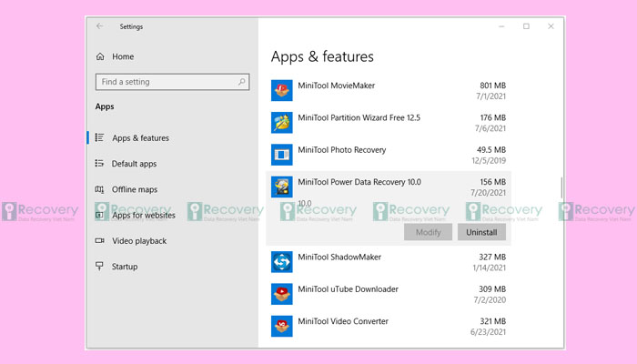The image size is (637, 364).
Task: Click the 7/2/2020 install date
Action: 490,299
